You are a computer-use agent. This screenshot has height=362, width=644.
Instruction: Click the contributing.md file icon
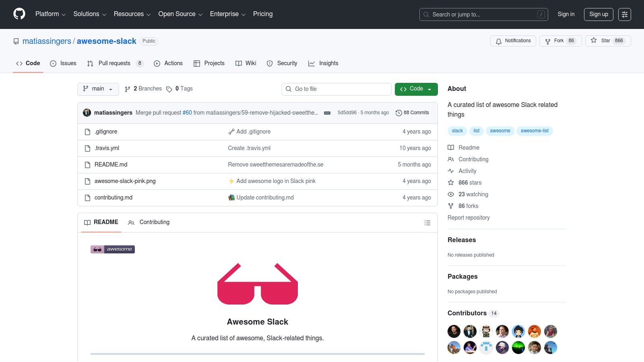[87, 198]
